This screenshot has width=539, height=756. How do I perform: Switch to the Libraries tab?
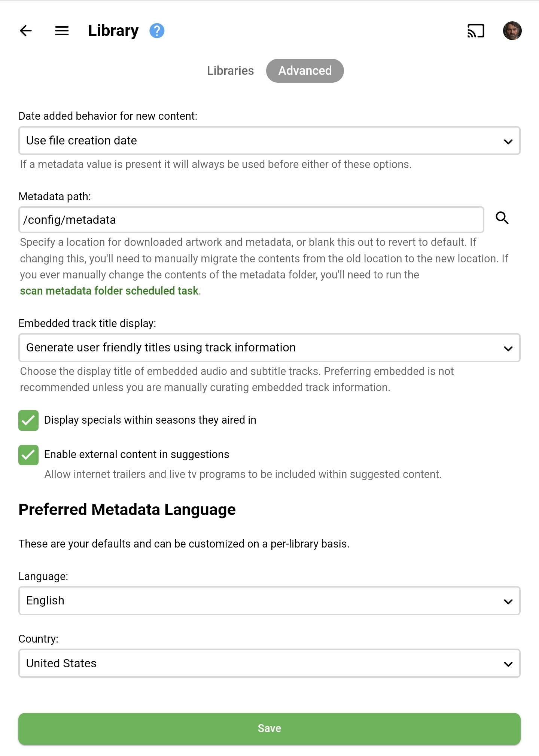[230, 71]
